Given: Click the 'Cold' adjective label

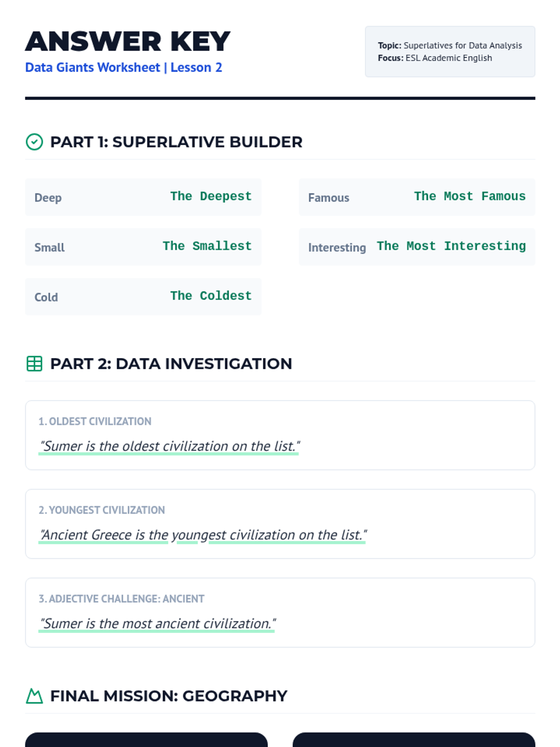Looking at the screenshot, I should coord(46,297).
